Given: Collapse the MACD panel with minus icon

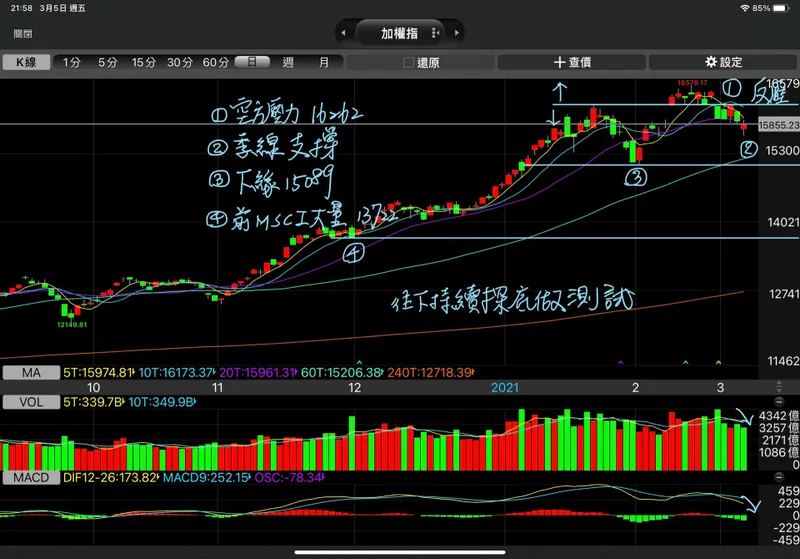Looking at the screenshot, I should click(779, 477).
